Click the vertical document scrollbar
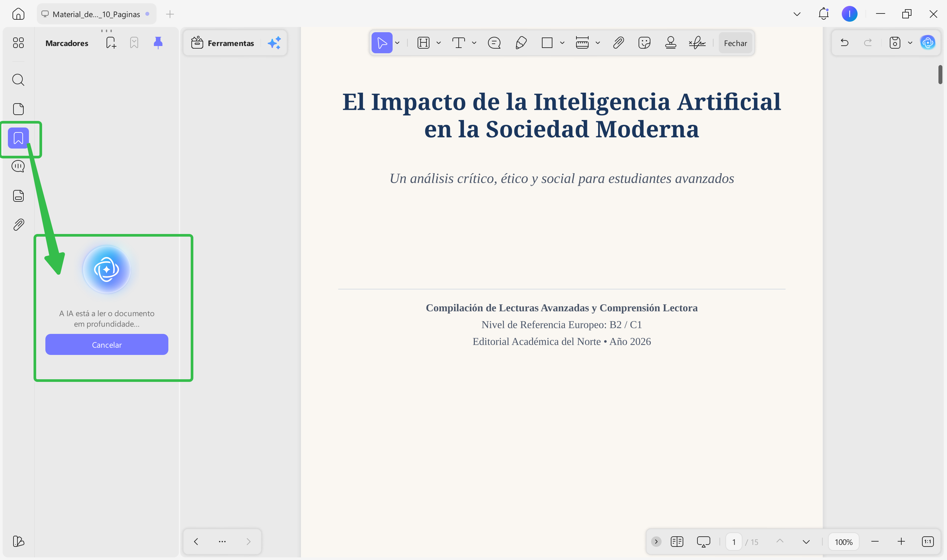Screen dimensions: 947x560 pyautogui.click(x=940, y=75)
